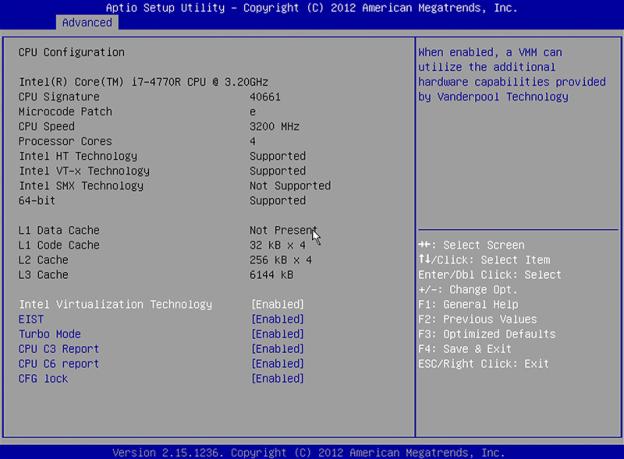Open the Advanced tab

coord(87,23)
